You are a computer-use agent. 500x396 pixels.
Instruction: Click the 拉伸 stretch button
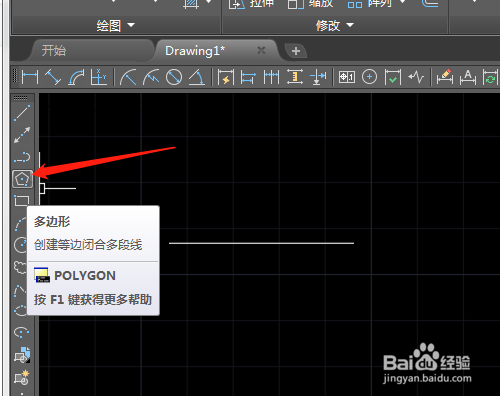[x=252, y=4]
